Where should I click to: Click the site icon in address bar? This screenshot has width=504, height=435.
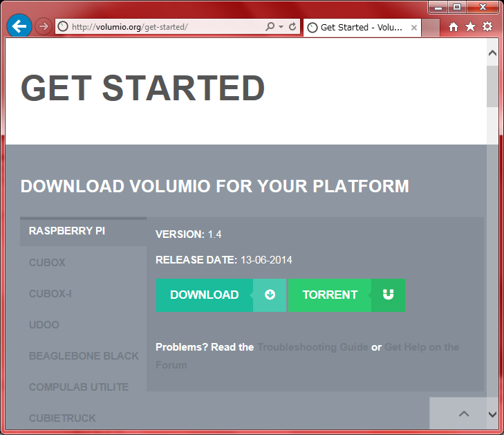point(63,27)
